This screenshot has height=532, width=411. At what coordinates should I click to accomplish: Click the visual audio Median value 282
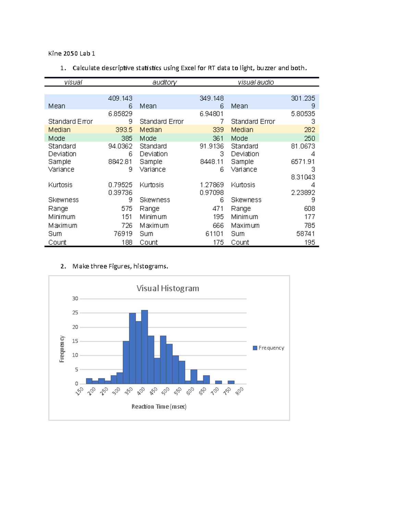(309, 130)
